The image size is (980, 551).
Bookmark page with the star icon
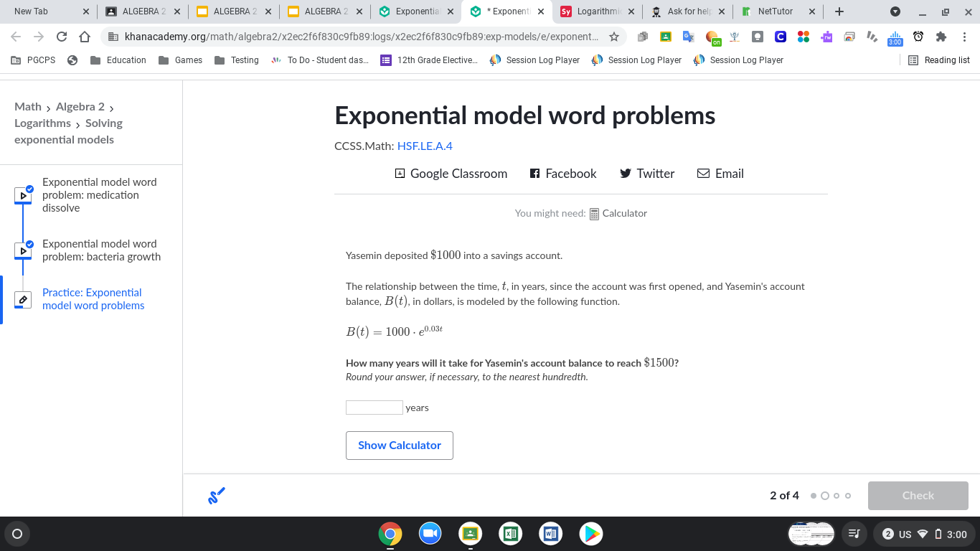click(x=613, y=37)
